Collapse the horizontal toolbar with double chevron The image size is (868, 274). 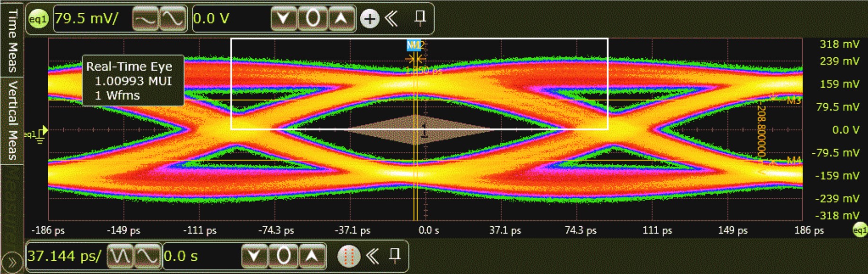[x=373, y=256]
